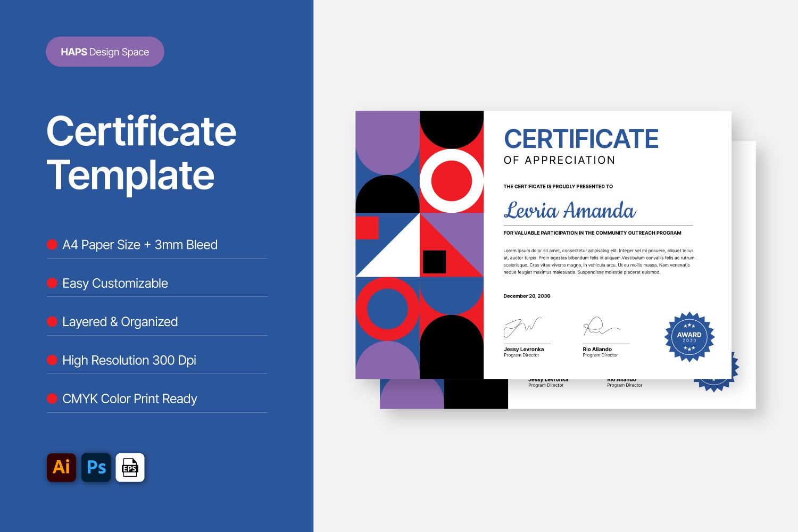Select red bullet next to Easy Customizable

pos(52,283)
